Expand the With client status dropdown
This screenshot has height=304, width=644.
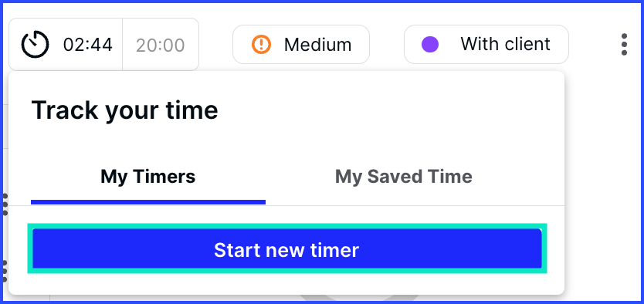[486, 44]
